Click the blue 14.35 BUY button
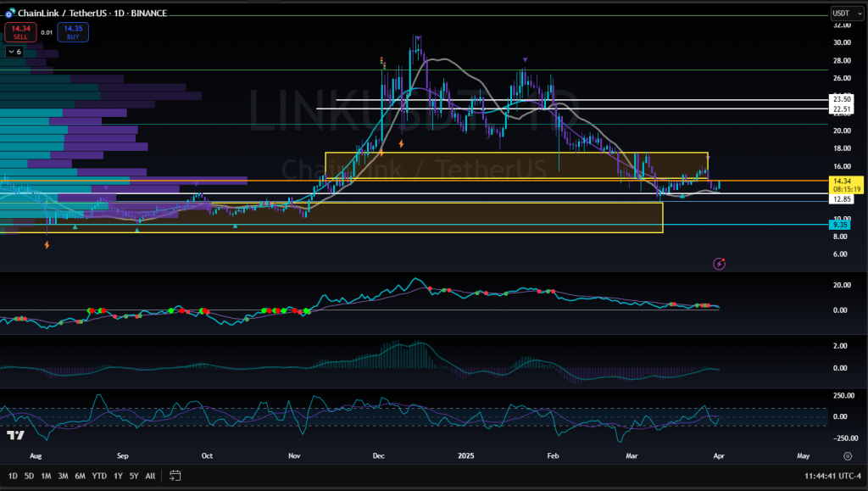Viewport: 868px width, 491px height. tap(73, 32)
